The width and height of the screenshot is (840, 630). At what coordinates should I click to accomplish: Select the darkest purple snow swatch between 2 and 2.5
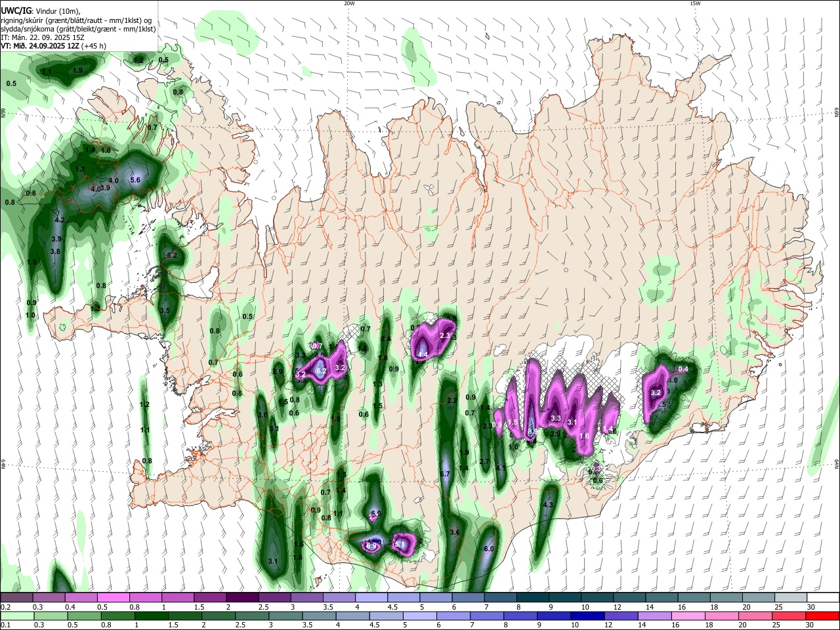242,597
